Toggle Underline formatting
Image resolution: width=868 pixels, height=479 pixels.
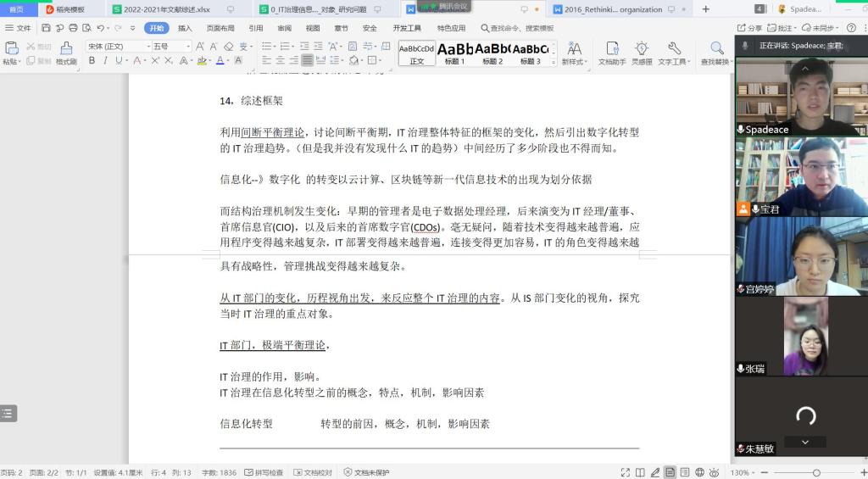click(x=119, y=60)
